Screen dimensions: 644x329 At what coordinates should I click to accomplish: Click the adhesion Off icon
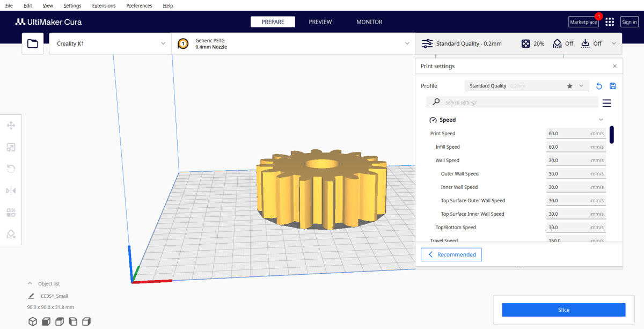586,43
